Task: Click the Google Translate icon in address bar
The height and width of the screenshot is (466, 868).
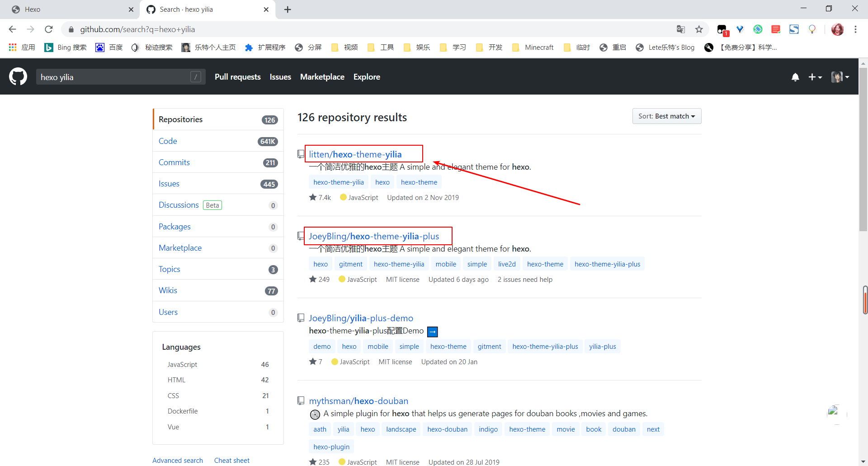Action: (681, 29)
